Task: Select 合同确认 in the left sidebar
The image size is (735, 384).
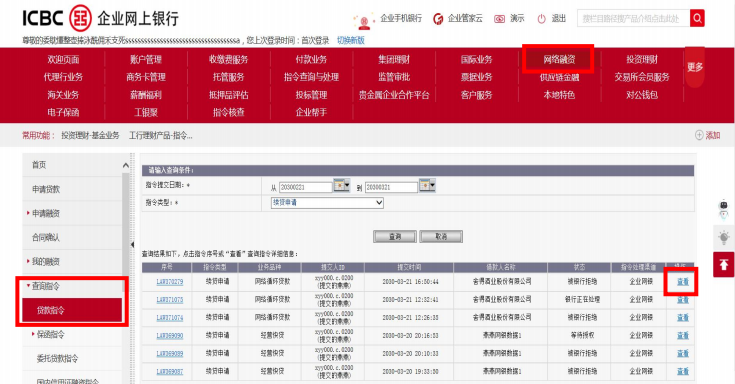Action: 46,237
